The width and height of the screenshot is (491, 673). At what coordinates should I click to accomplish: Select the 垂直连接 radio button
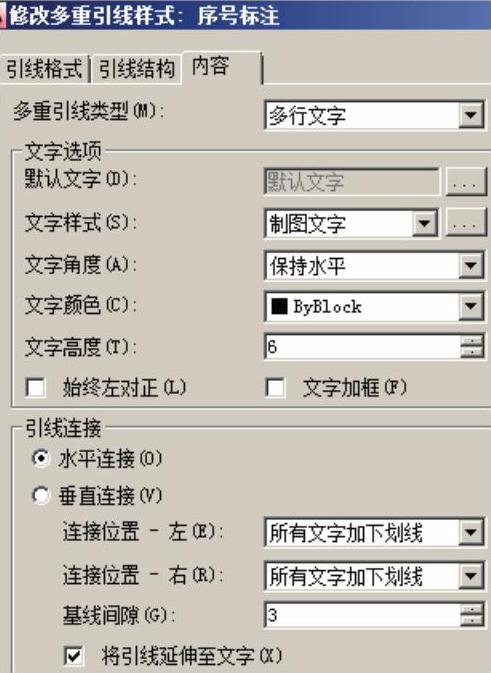click(41, 496)
